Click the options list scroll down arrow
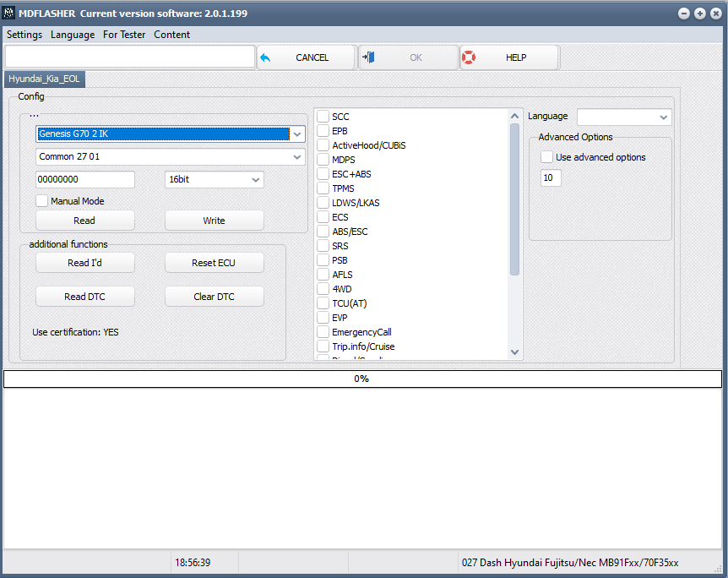The width and height of the screenshot is (728, 578). point(514,352)
